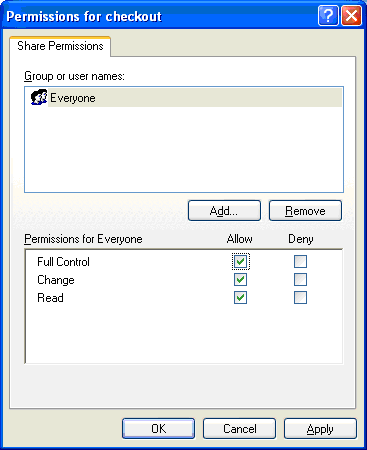This screenshot has width=367, height=450.
Task: Select the Share Permissions tab
Action: [x=60, y=46]
